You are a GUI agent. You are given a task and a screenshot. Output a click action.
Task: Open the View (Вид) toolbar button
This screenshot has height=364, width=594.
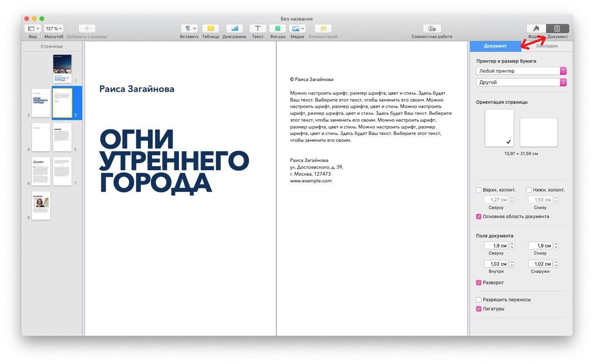point(32,29)
